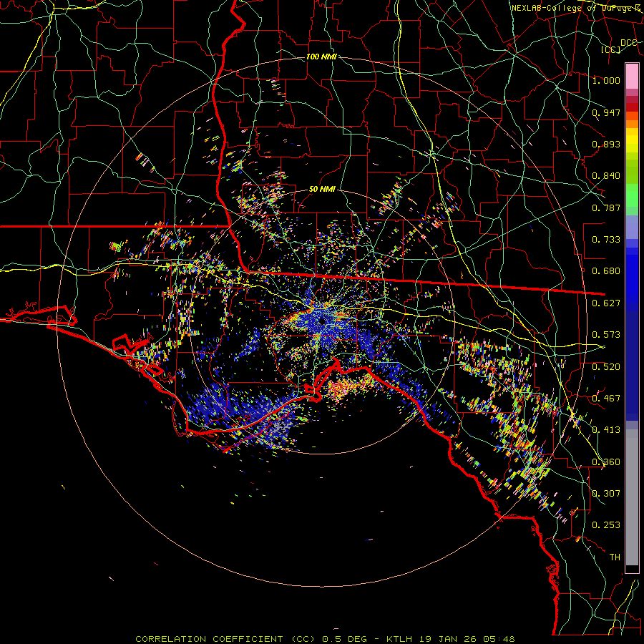Select the 0.947 color scale label
This screenshot has width=644, height=644.
(x=606, y=112)
